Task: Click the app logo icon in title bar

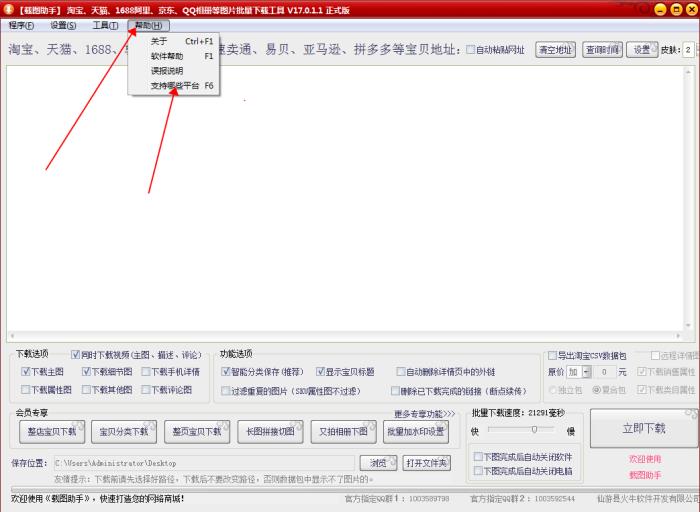Action: [9, 9]
